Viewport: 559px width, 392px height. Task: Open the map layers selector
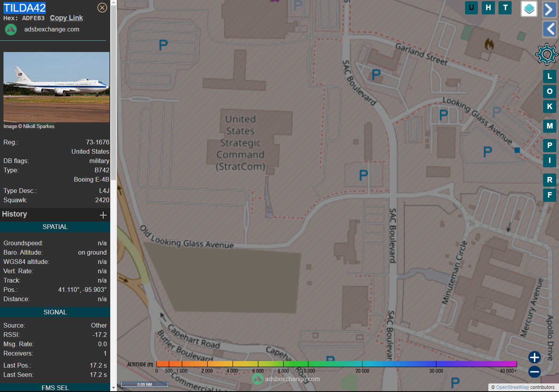tap(529, 9)
